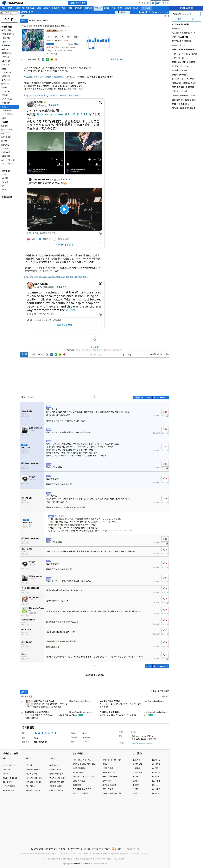Select 오른쪽 tab in right sidebar

(179, 19)
